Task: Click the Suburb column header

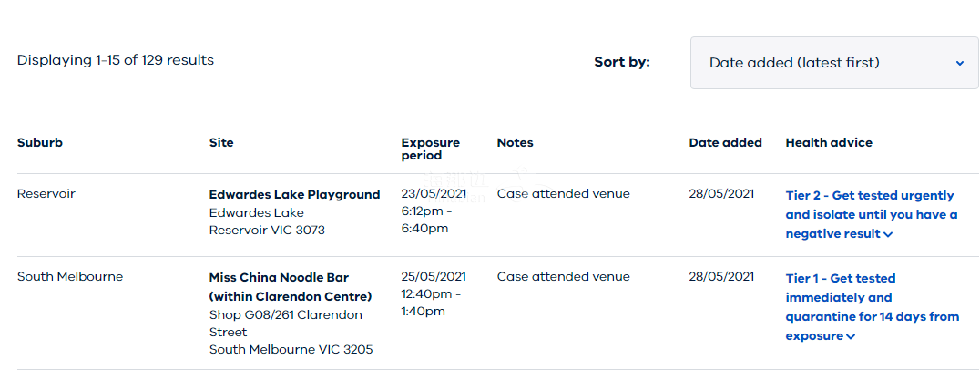Action: (x=40, y=142)
